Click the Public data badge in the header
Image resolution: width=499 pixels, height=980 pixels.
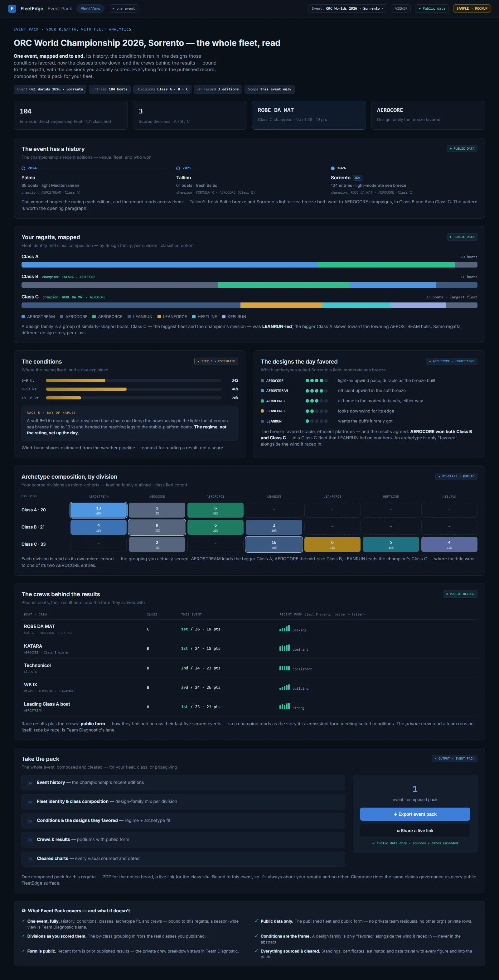(x=432, y=8)
